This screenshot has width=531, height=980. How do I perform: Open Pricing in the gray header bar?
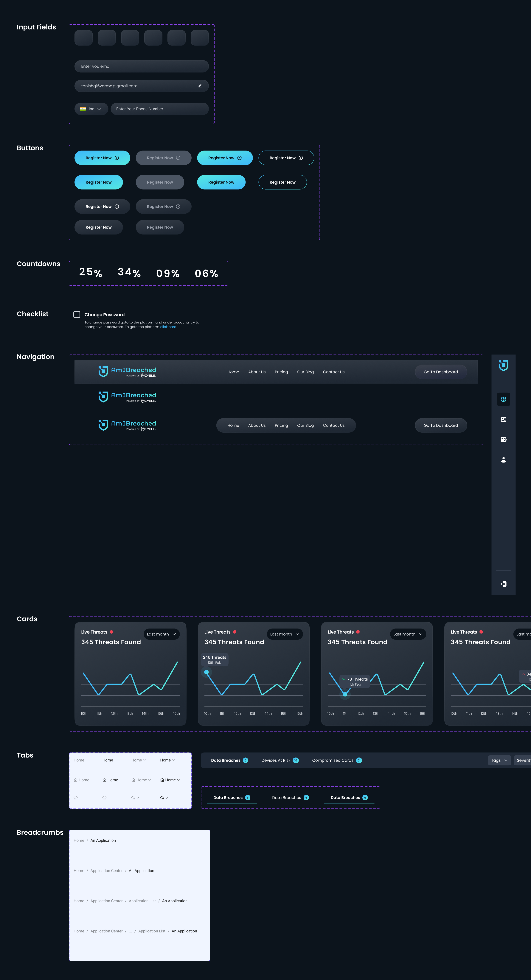pyautogui.click(x=281, y=372)
